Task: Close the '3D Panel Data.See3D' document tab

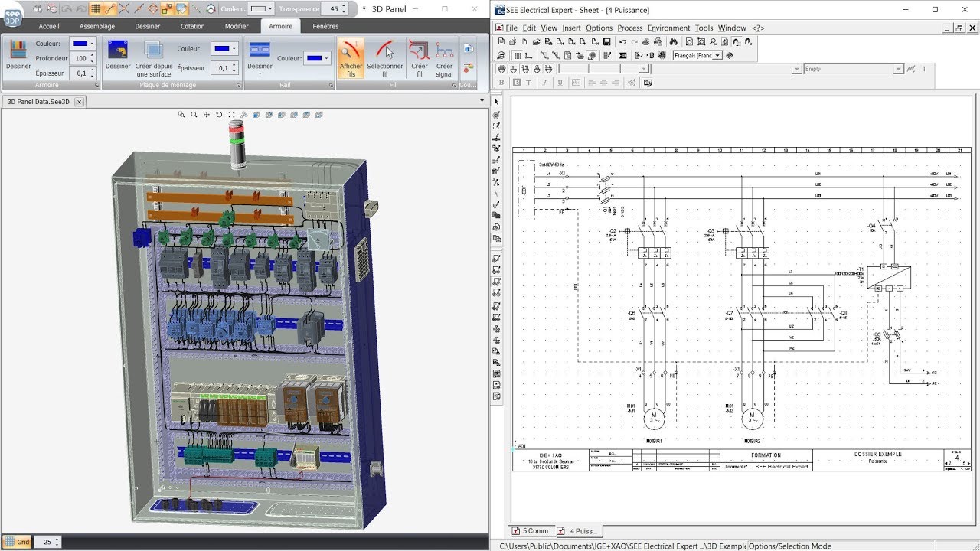Action: pos(80,101)
